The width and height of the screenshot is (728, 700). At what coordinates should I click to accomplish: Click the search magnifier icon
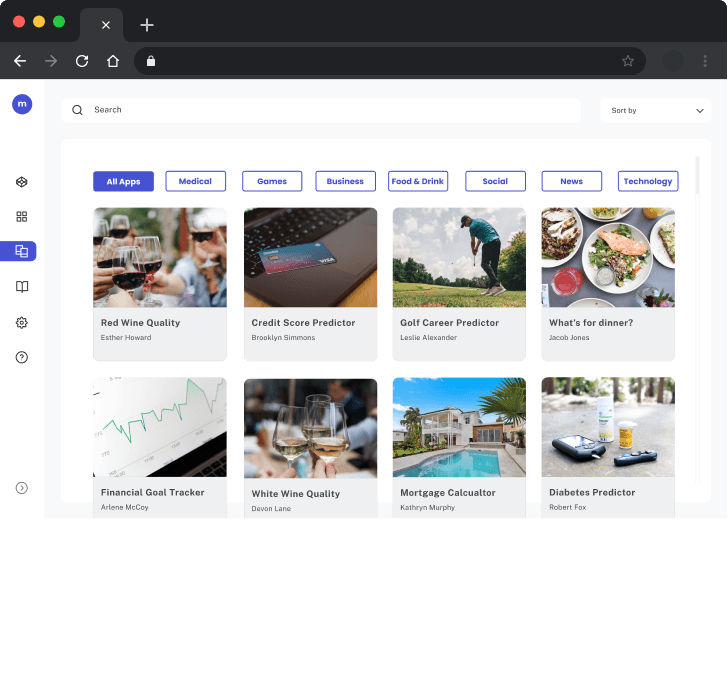pyautogui.click(x=77, y=110)
